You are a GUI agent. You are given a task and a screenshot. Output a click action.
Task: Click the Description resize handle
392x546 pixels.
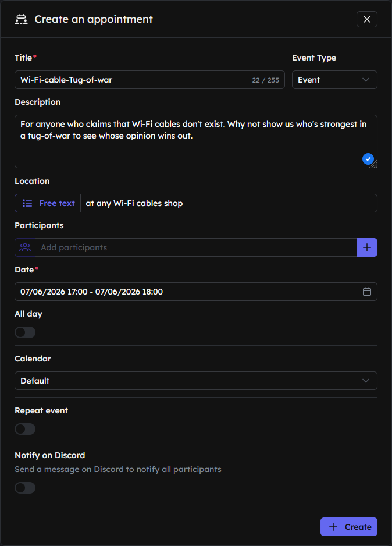tap(374, 165)
